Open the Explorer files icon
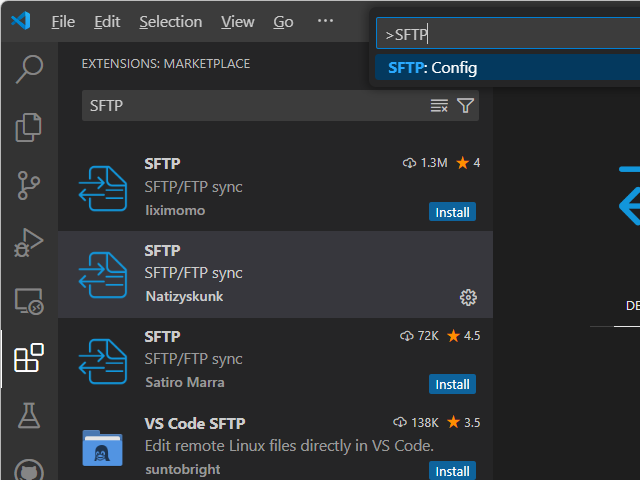This screenshot has width=640, height=480. [29, 126]
